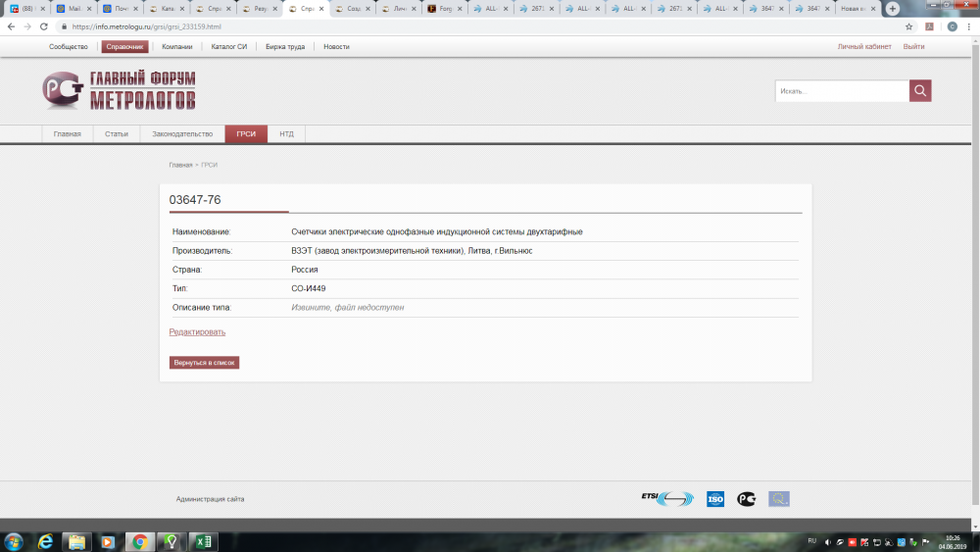Click the Chrome icon in the taskbar

(x=139, y=542)
